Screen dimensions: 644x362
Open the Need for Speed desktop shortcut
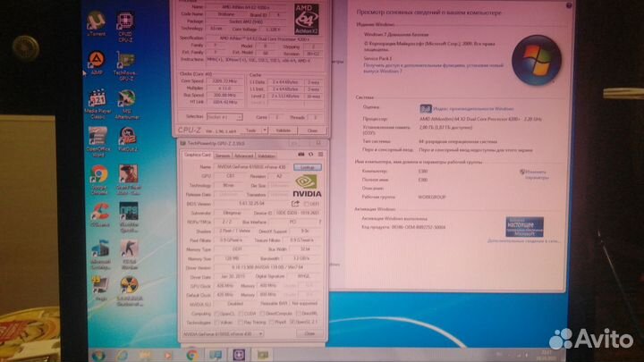click(129, 217)
